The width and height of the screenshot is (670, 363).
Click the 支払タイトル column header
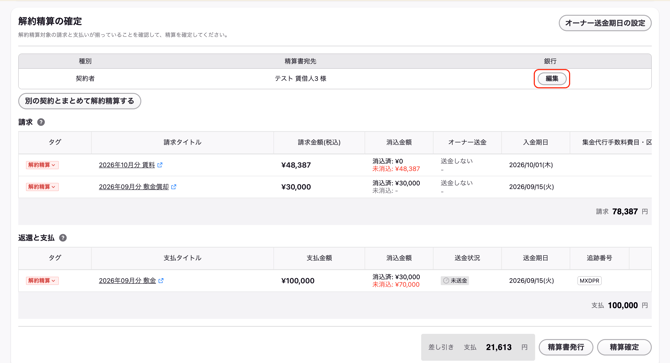(182, 258)
